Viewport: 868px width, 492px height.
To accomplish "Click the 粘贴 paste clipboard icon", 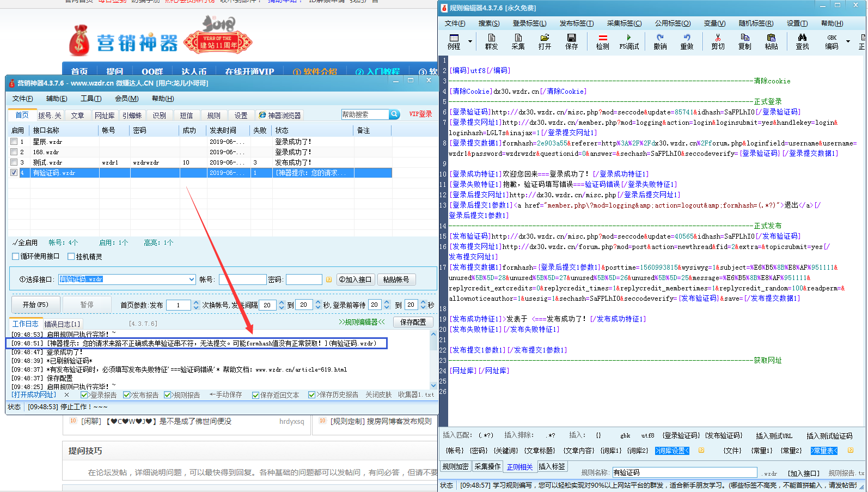I will [x=771, y=41].
